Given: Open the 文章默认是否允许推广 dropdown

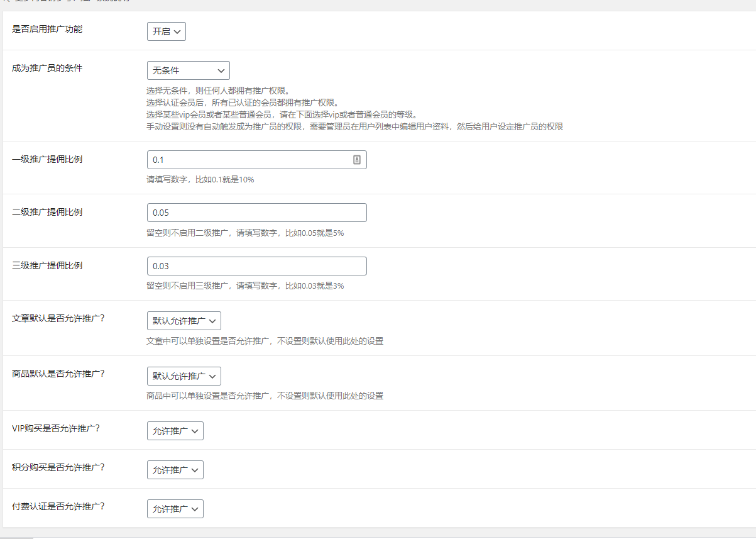Looking at the screenshot, I should [x=184, y=320].
